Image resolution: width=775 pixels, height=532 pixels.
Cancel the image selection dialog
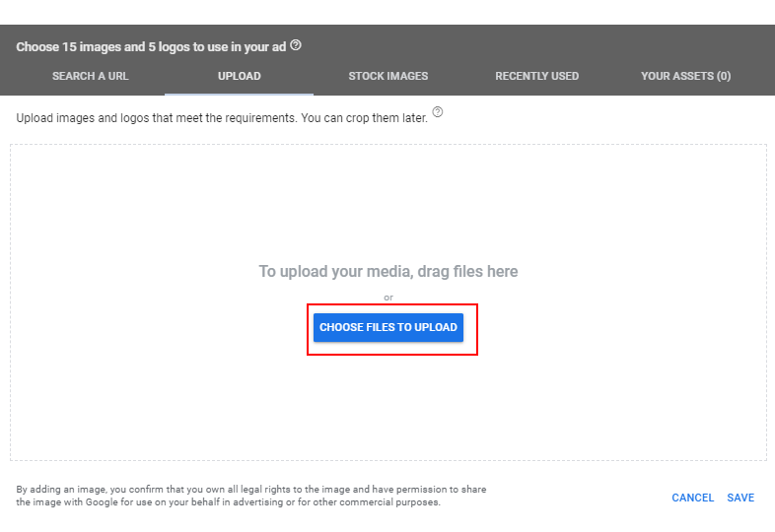click(692, 498)
